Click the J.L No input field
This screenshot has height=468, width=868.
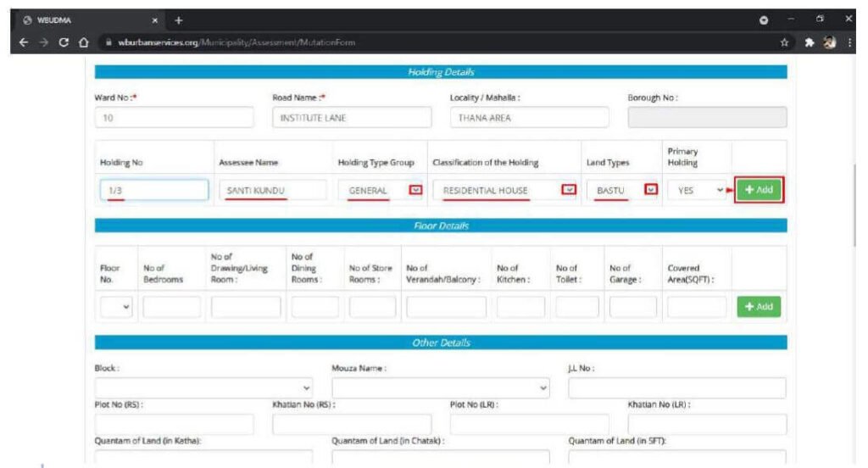pyautogui.click(x=677, y=387)
